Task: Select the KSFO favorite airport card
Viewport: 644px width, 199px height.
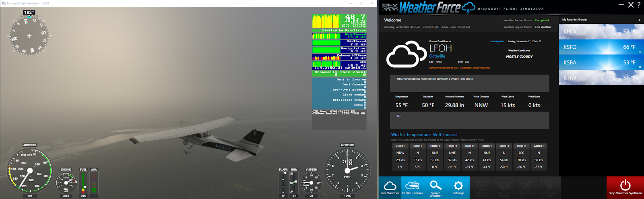Action: point(601,47)
